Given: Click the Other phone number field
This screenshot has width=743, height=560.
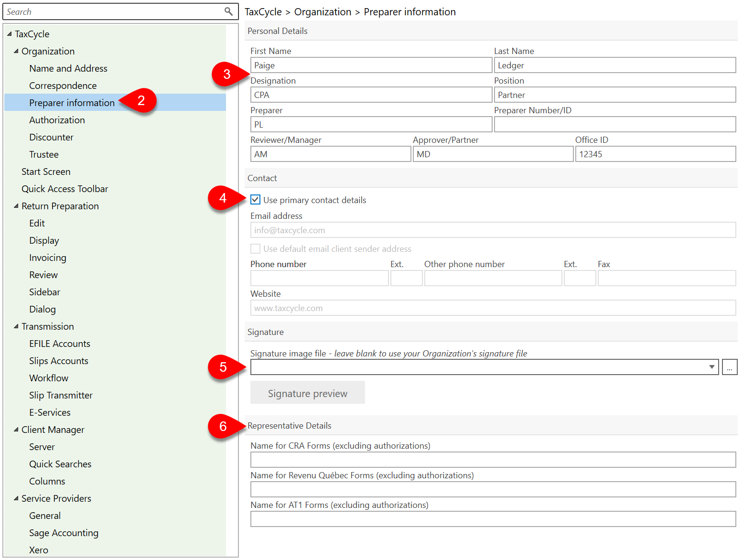Looking at the screenshot, I should (x=493, y=278).
